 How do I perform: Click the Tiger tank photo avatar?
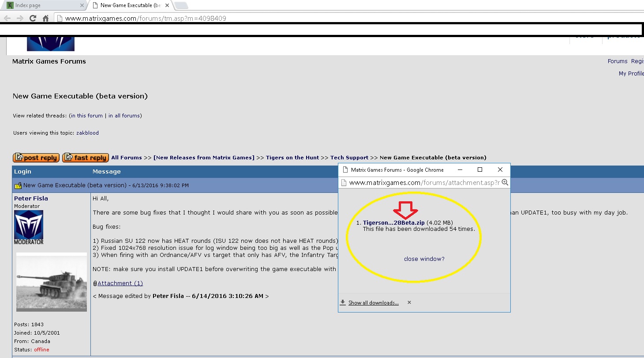pyautogui.click(x=52, y=282)
